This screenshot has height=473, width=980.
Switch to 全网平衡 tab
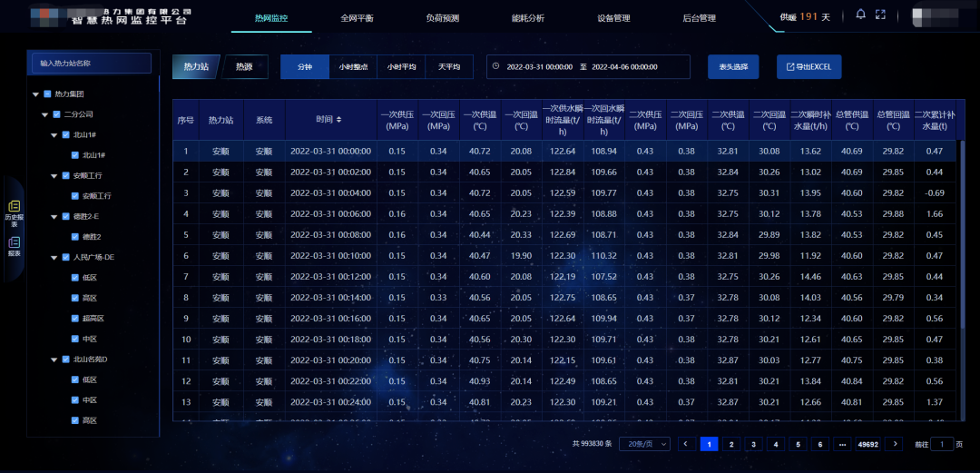click(x=357, y=18)
